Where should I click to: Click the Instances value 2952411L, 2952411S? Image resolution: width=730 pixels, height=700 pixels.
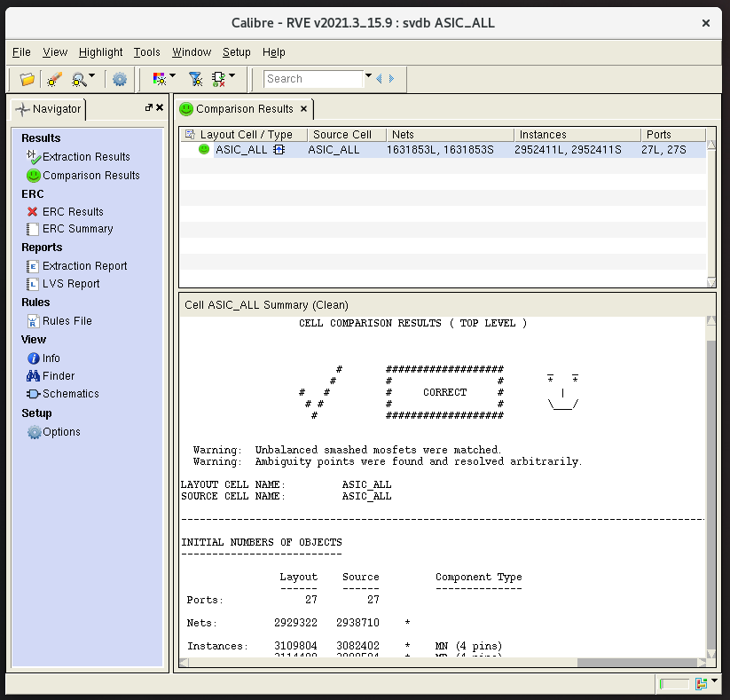click(568, 150)
